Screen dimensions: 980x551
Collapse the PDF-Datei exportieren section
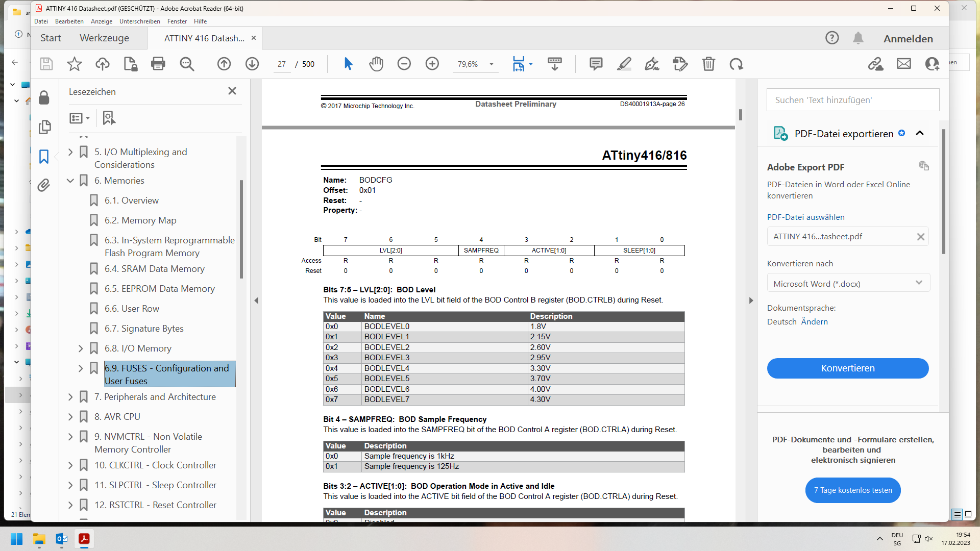coord(920,133)
